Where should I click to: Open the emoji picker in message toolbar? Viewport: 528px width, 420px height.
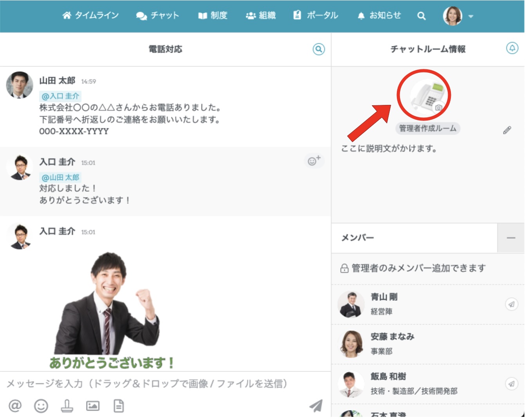tap(41, 406)
